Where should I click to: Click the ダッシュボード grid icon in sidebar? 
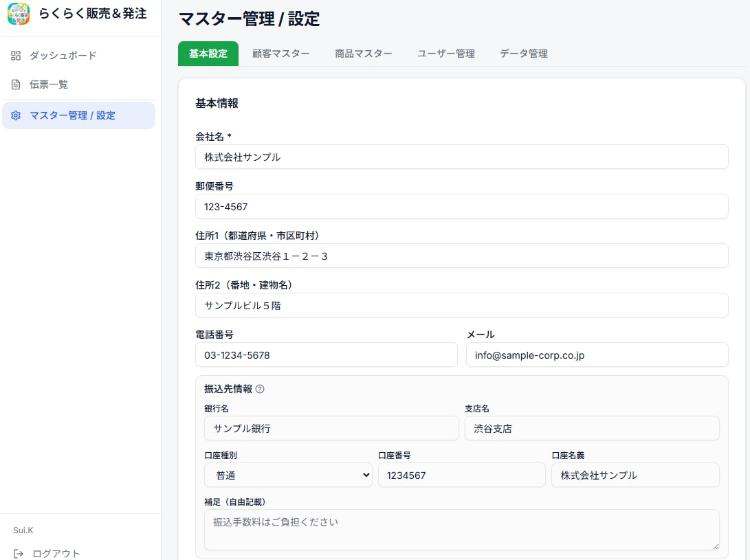(16, 56)
